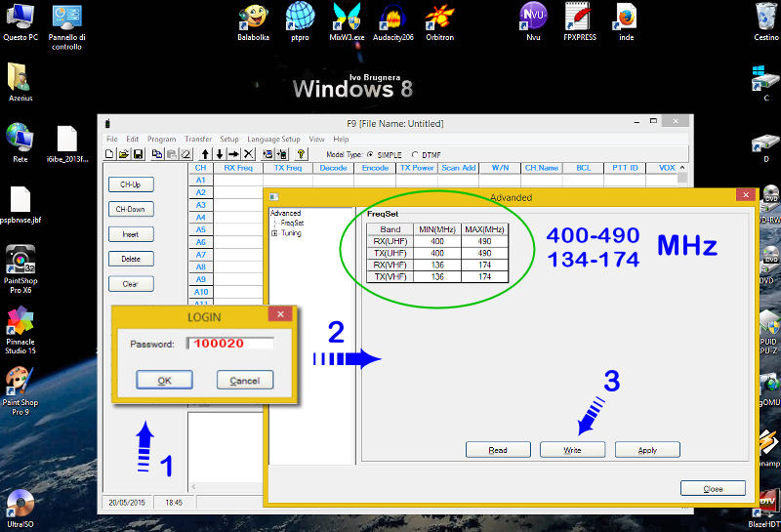Open the Edit menu
Screen dimensions: 781x532
pyautogui.click(x=133, y=139)
